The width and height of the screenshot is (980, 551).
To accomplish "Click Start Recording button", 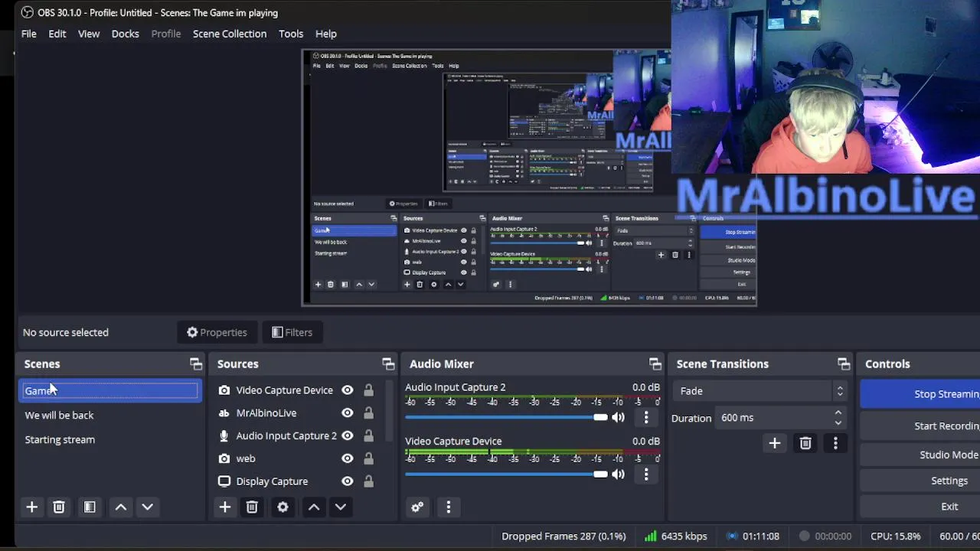I will (x=920, y=426).
